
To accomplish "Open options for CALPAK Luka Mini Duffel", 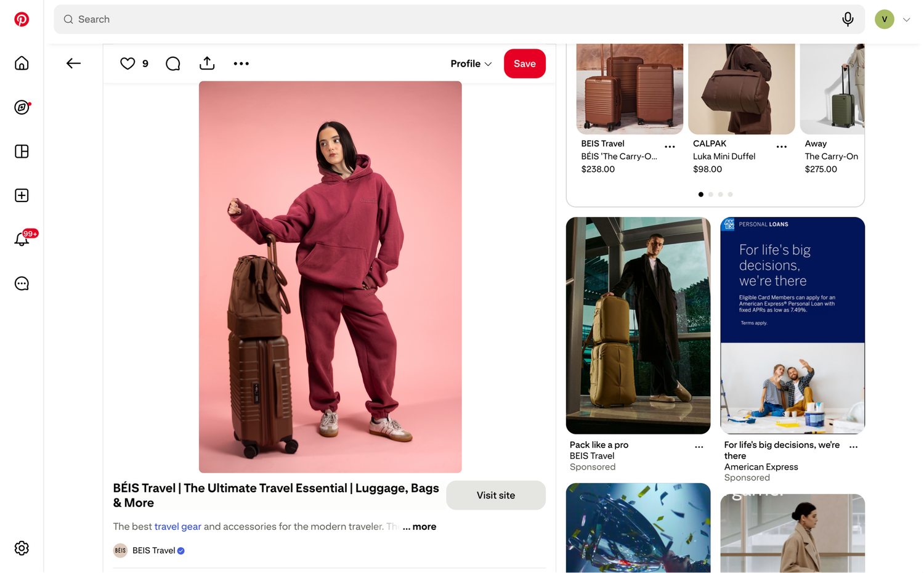I will [782, 147].
